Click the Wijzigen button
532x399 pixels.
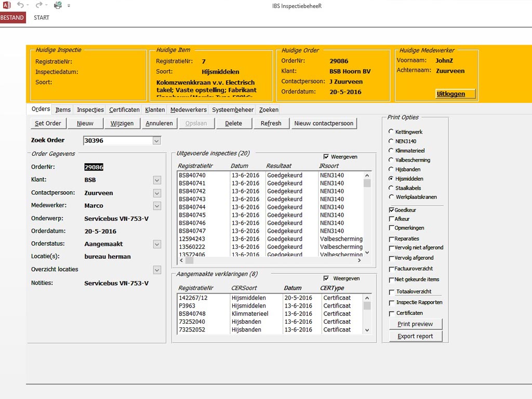(122, 123)
